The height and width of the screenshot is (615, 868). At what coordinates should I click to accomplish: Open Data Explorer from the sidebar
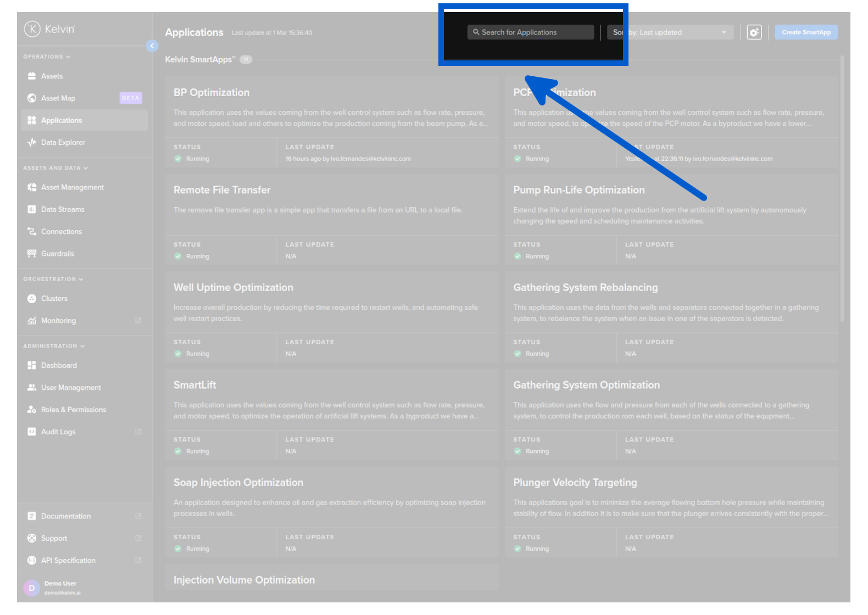(x=63, y=143)
